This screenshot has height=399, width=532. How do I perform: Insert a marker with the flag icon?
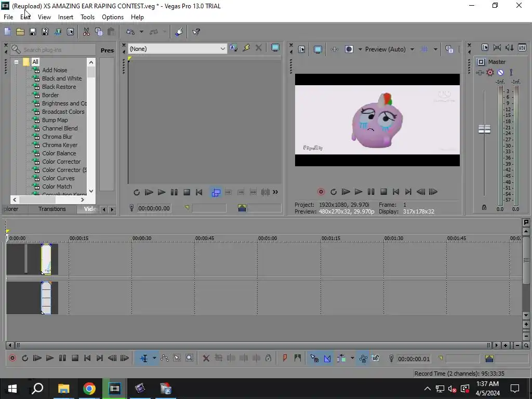tap(285, 358)
